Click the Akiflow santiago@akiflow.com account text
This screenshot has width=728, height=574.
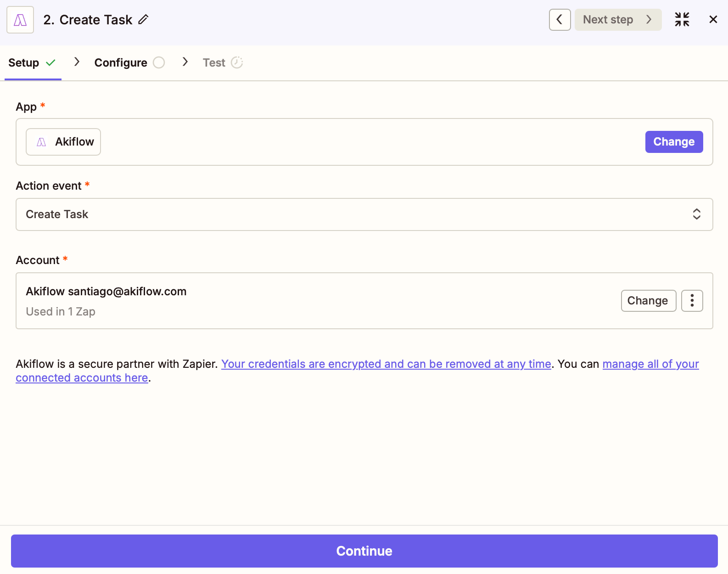106,292
